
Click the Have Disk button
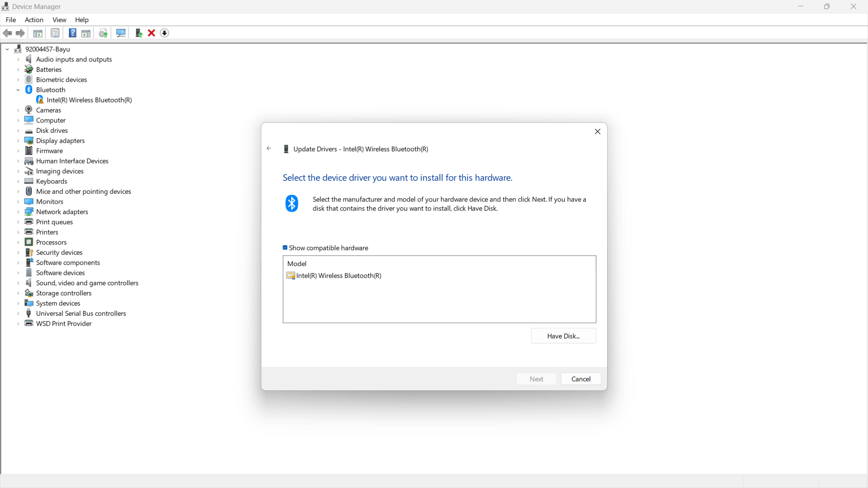pos(563,336)
